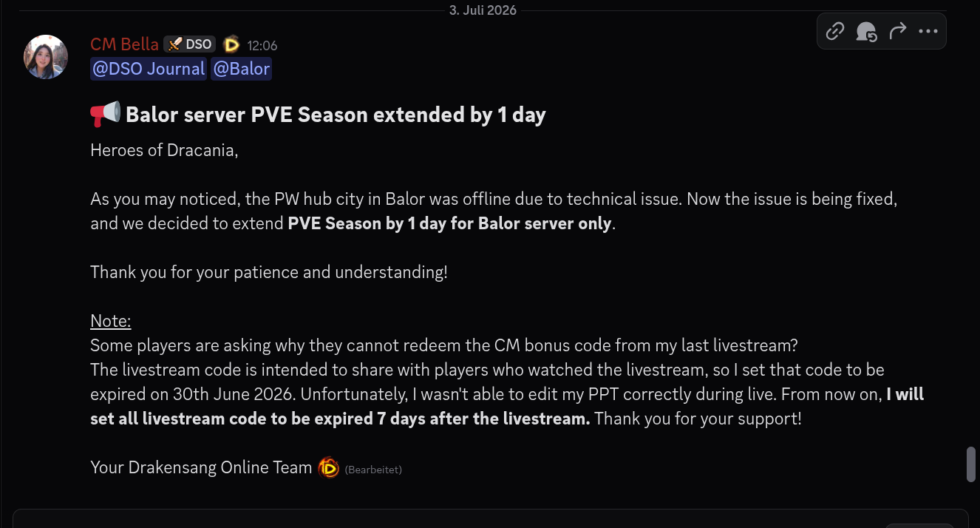This screenshot has height=528, width=980.
Task: Click the Heroes of Dracania greeting line
Action: (x=164, y=150)
